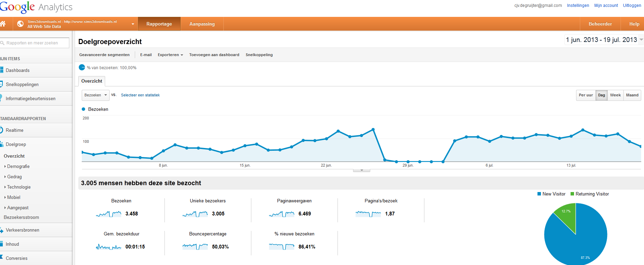Click the Mijn account link
Screen dimensions: 644x265
click(x=606, y=6)
